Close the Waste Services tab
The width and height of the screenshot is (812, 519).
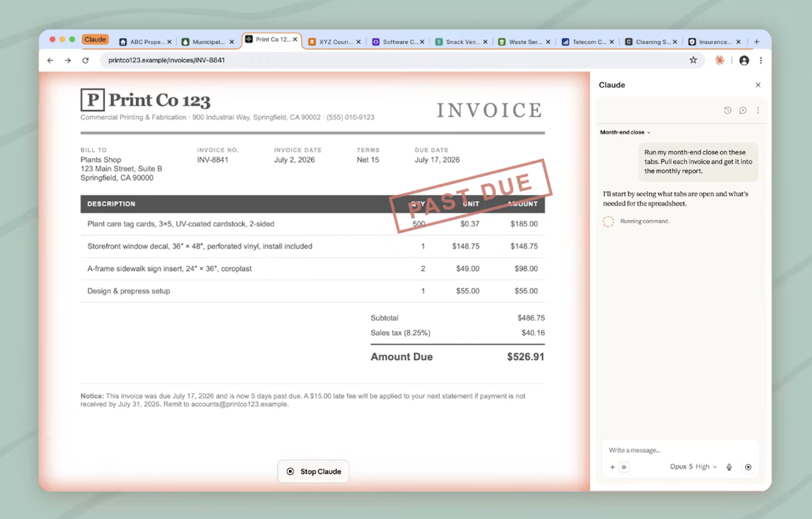(x=548, y=42)
